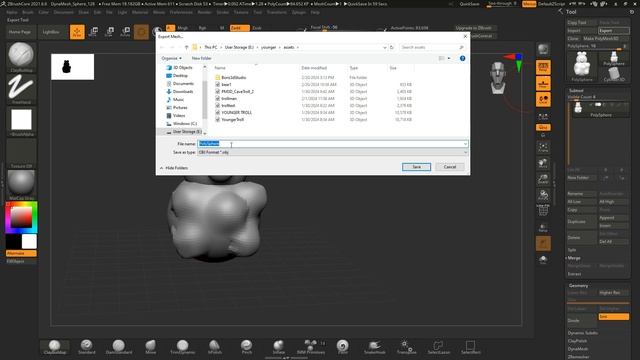
Task: Click the Rotate transform mode icon
Action: [x=125, y=32]
